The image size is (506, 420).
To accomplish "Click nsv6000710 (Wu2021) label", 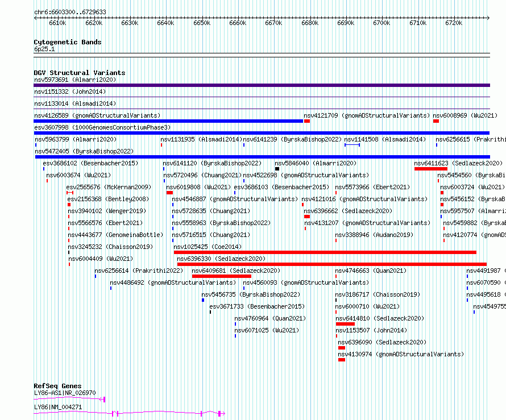I will coord(367,306).
